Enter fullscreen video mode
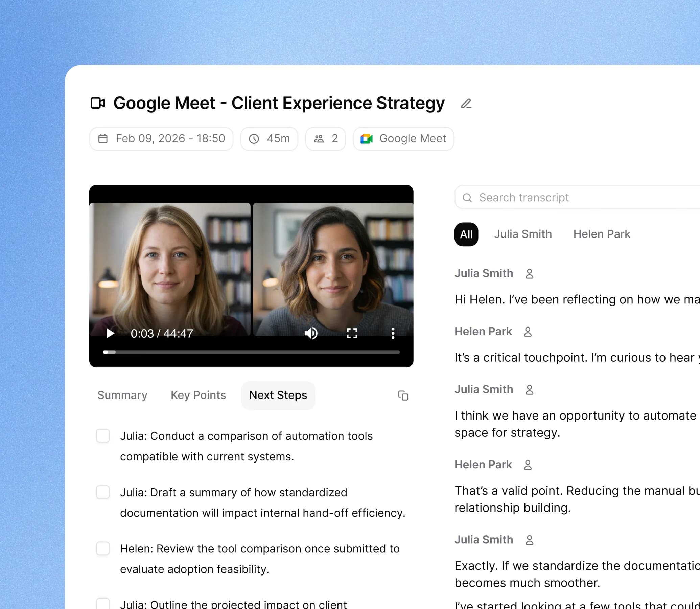The image size is (700, 609). 352,333
